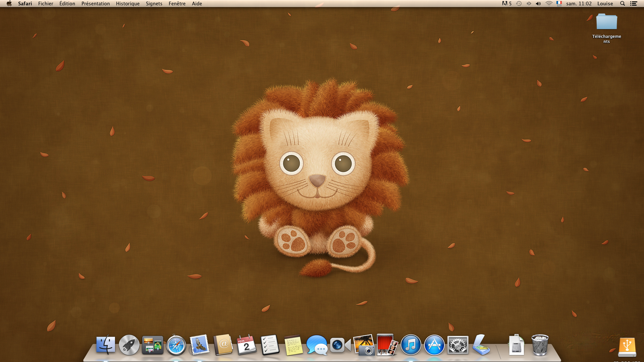Screen dimensions: 644x362
Task: Open Spotlight search magnifier
Action: [x=622, y=4]
